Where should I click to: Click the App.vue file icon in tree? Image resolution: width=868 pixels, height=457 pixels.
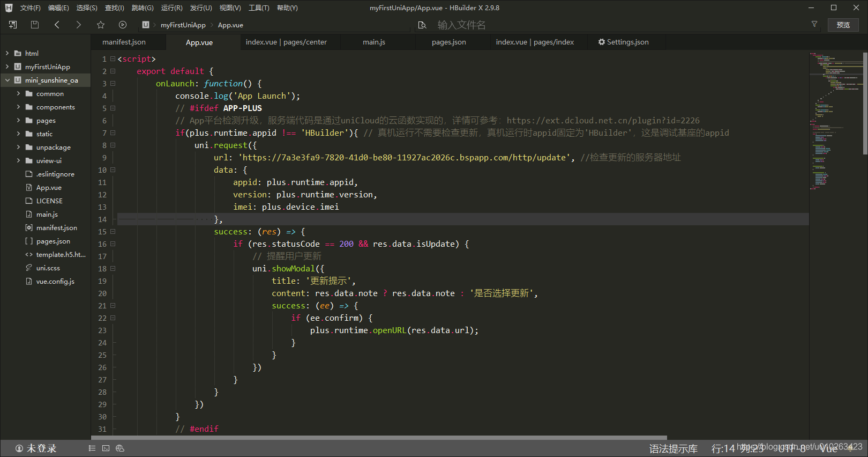(29, 187)
